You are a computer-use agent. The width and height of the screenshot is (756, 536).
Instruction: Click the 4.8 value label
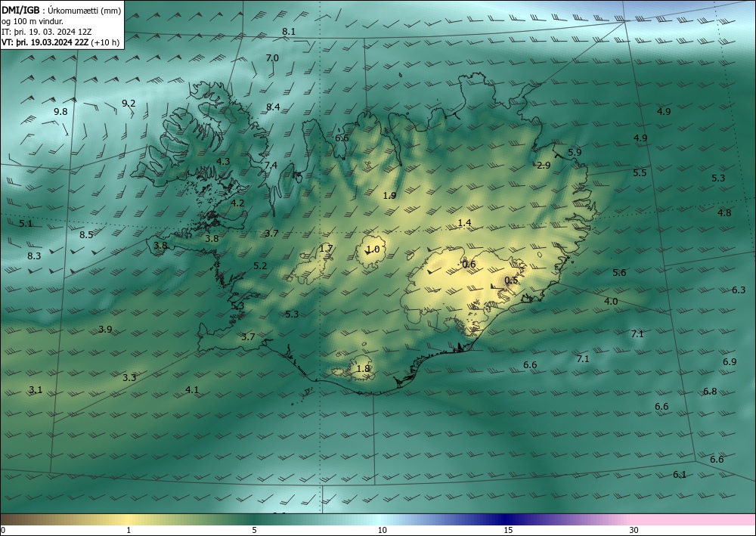724,213
